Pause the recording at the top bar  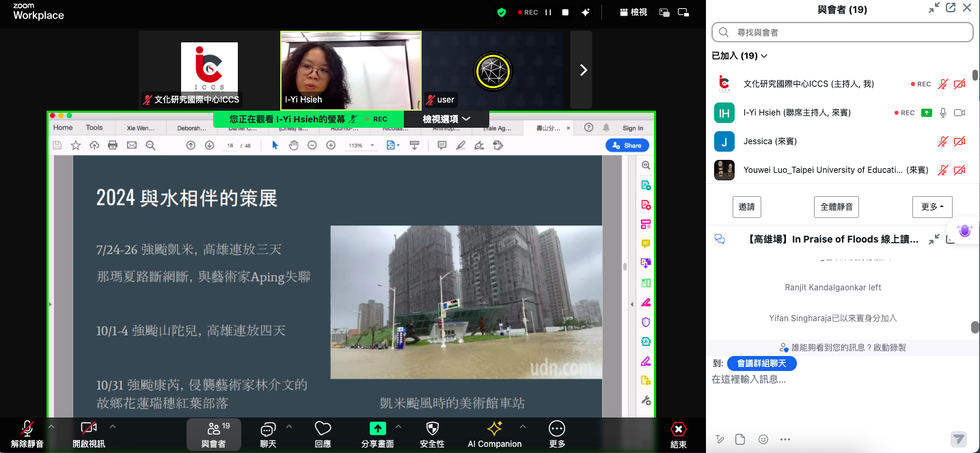[548, 12]
